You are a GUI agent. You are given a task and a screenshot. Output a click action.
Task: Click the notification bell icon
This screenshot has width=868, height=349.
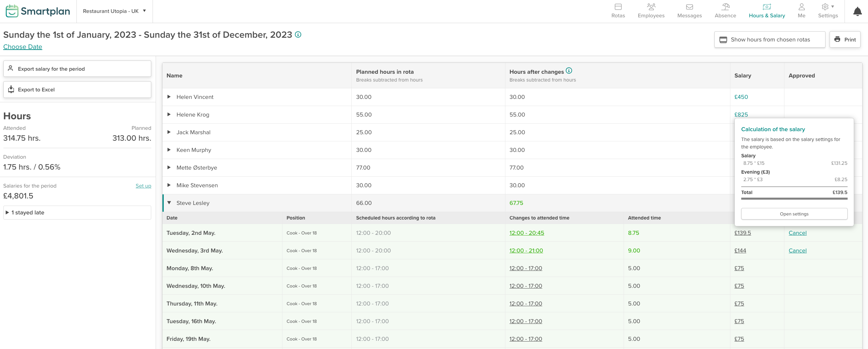point(857,12)
